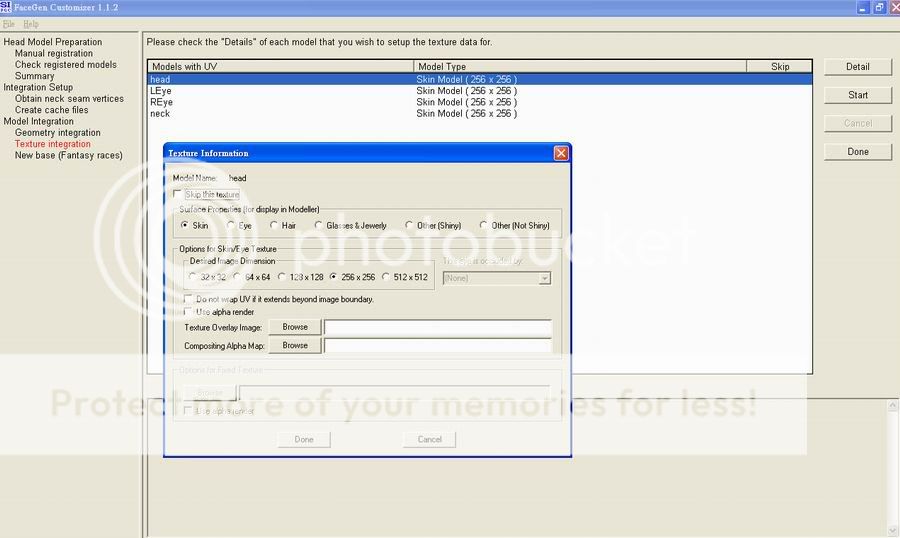
Task: Click the FaceGen Customizer title bar icon
Action: click(6, 7)
